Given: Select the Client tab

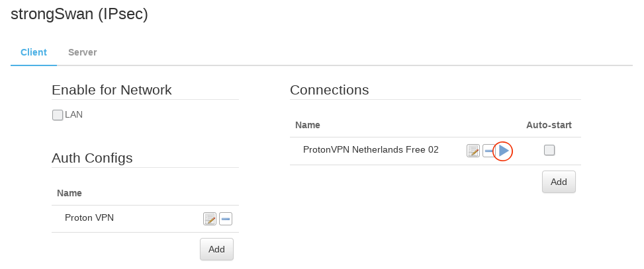Looking at the screenshot, I should tap(34, 52).
